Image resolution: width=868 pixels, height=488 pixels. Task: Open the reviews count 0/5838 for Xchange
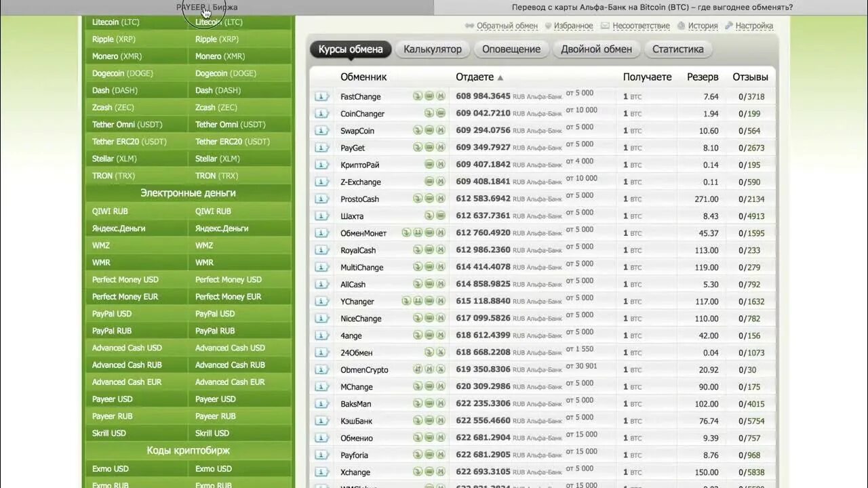(751, 472)
